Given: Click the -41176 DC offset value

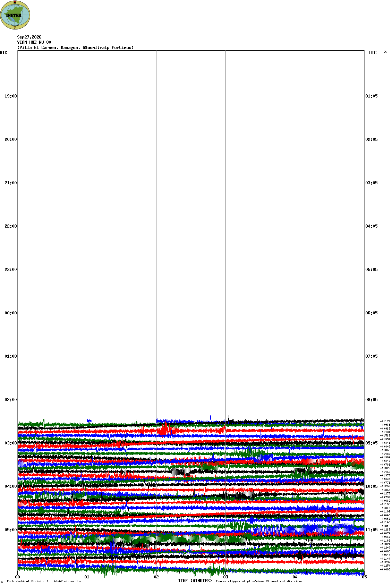Looking at the screenshot, I should [x=385, y=421].
